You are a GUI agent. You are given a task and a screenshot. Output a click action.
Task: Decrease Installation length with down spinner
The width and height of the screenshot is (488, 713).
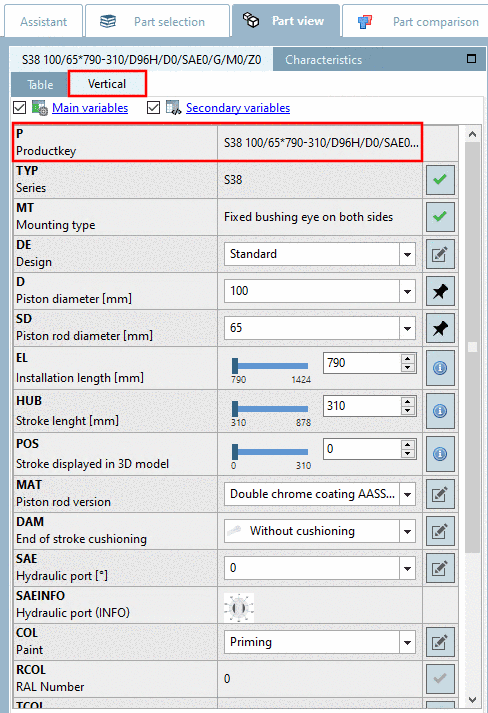[408, 367]
